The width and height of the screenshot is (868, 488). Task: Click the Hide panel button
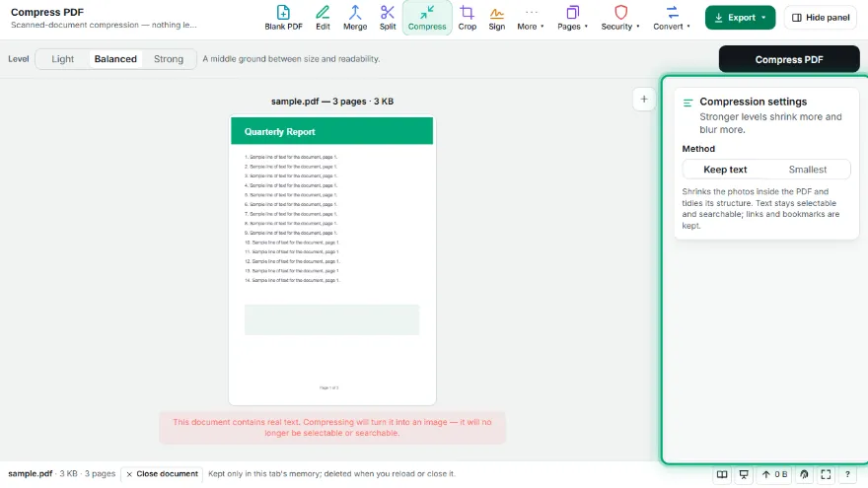coord(821,18)
